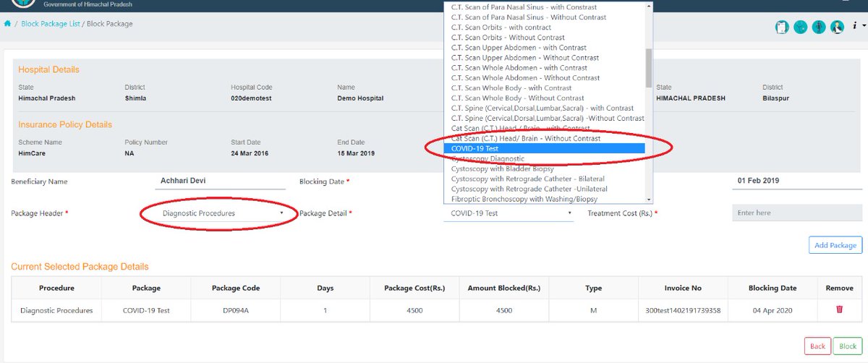Click the Bilaspur district value
The height and width of the screenshot is (363, 868).
pyautogui.click(x=778, y=98)
